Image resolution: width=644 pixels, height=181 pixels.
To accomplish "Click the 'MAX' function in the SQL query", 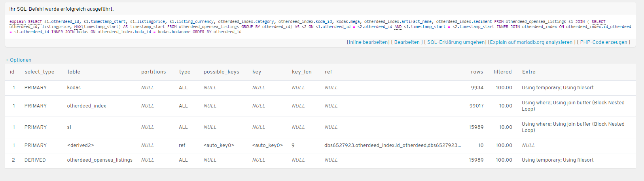I will point(78,27).
